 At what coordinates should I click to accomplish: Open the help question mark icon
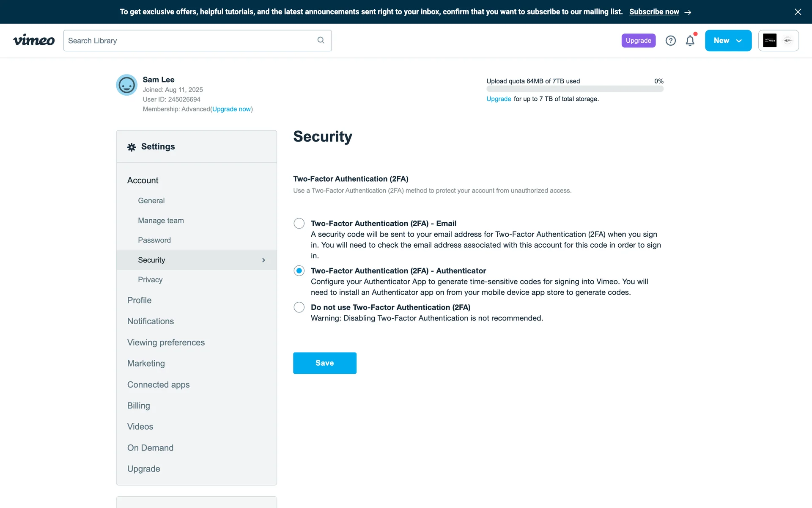point(670,41)
